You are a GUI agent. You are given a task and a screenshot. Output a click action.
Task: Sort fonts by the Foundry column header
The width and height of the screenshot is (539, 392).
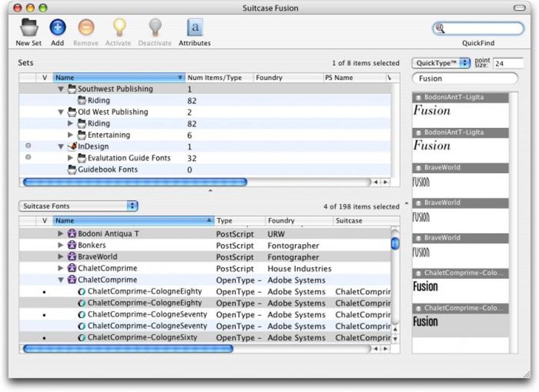point(299,220)
